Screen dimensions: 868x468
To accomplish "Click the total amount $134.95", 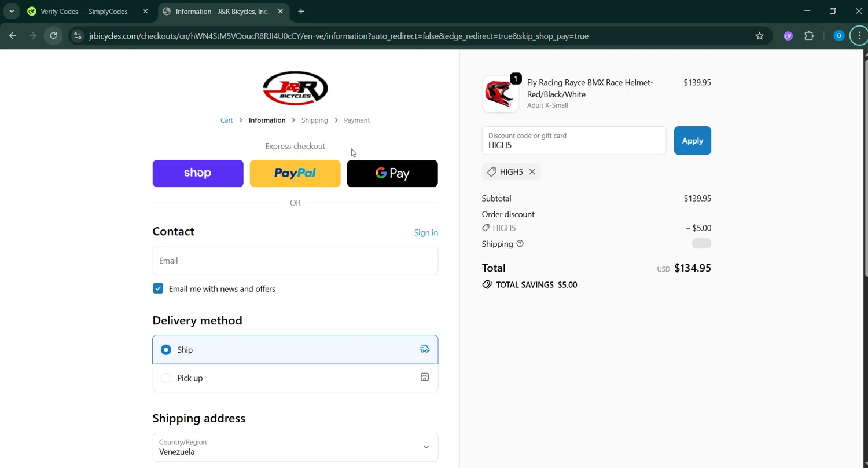I will point(693,268).
